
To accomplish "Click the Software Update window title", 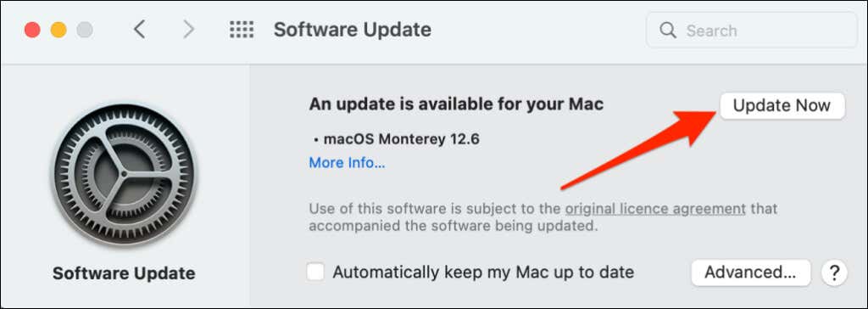I will pos(352,30).
